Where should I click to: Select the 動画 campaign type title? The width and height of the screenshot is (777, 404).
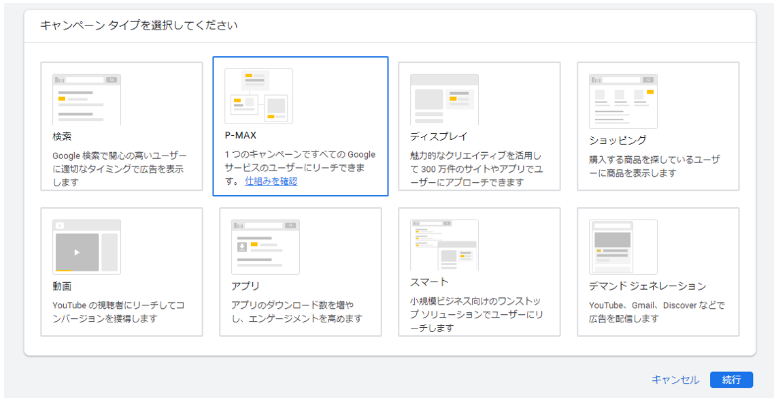(62, 285)
